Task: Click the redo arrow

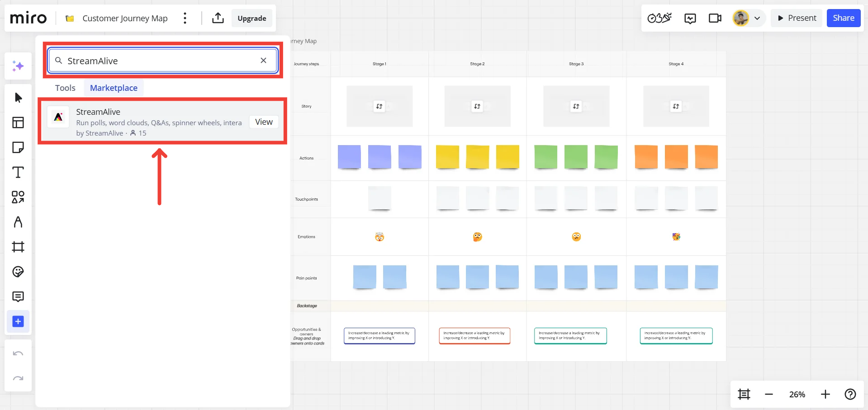Action: [x=18, y=378]
